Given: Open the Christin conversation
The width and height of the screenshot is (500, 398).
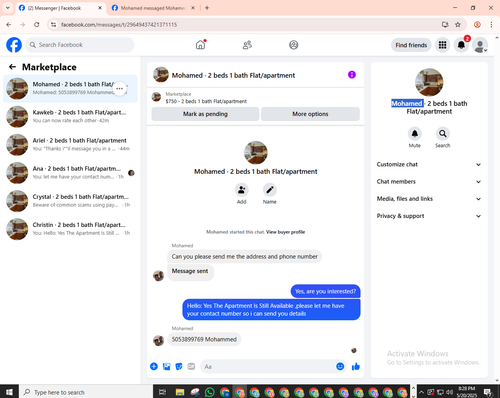Looking at the screenshot, I should pyautogui.click(x=70, y=229).
